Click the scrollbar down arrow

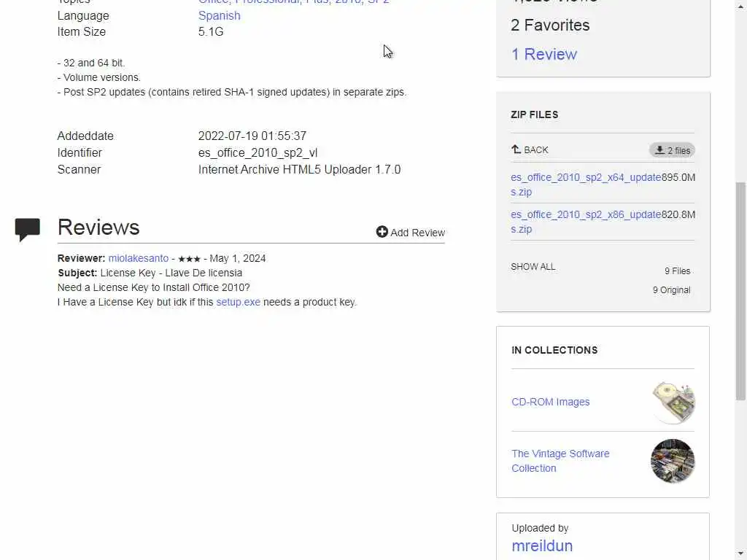(741, 554)
